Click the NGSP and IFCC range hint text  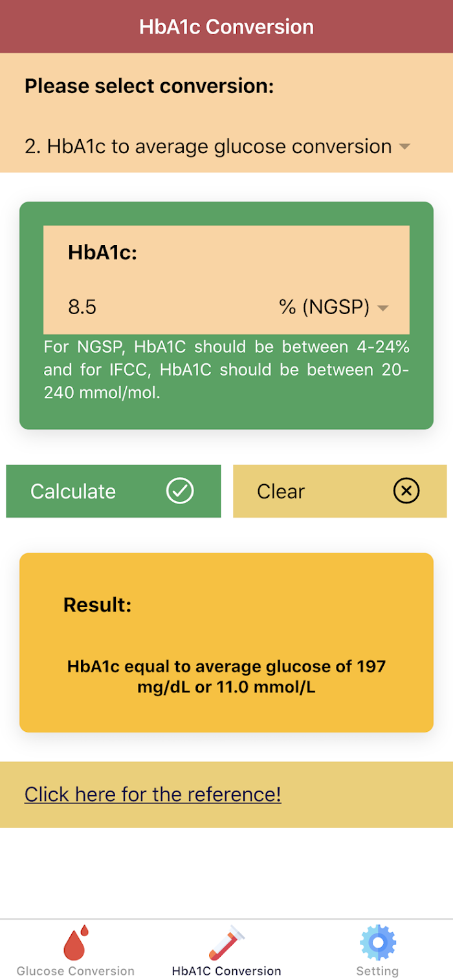click(226, 370)
